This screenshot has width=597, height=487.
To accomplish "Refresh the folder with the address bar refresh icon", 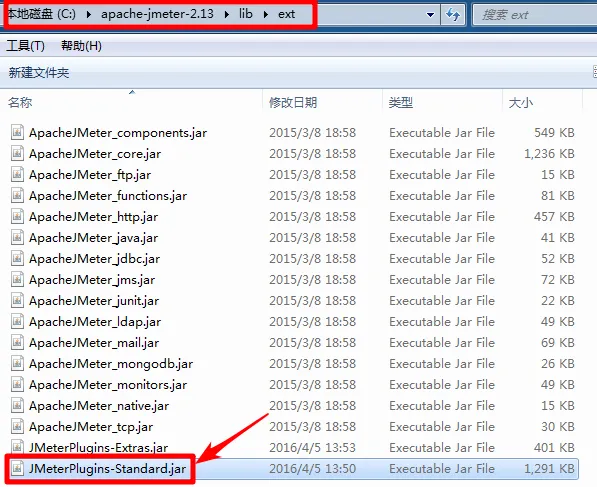I will click(453, 15).
